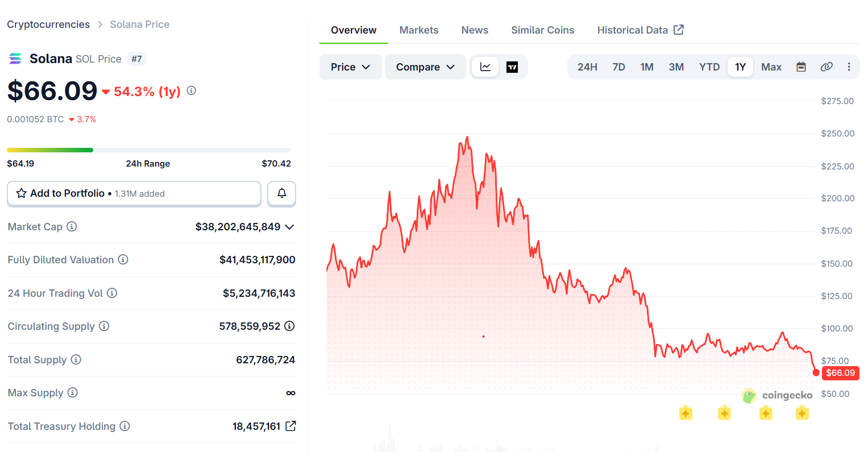Click fourth yellow news marker on chart
The width and height of the screenshot is (868, 452).
802,413
